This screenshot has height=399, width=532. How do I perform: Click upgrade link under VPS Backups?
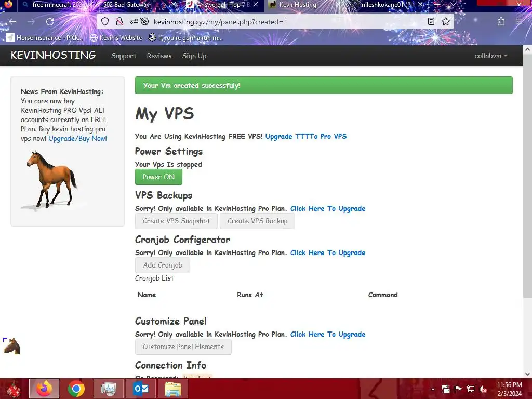328,209
